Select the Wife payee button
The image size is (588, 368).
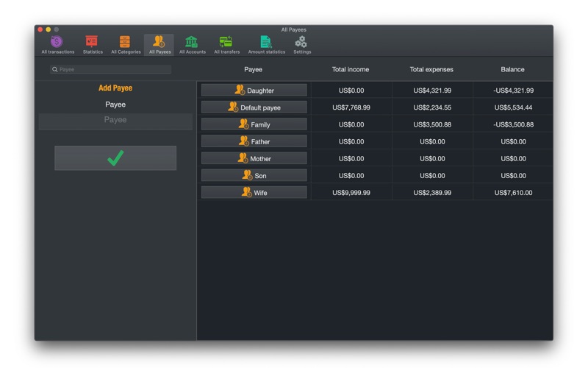[x=254, y=193]
